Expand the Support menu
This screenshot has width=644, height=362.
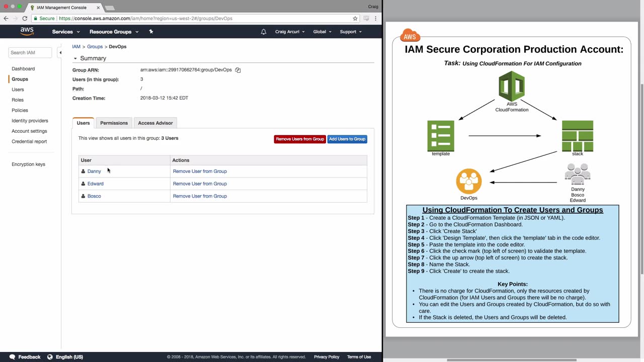[351, 32]
